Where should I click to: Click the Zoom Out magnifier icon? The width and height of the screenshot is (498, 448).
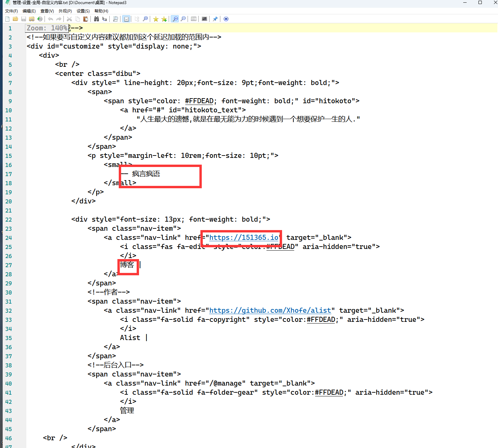click(183, 19)
